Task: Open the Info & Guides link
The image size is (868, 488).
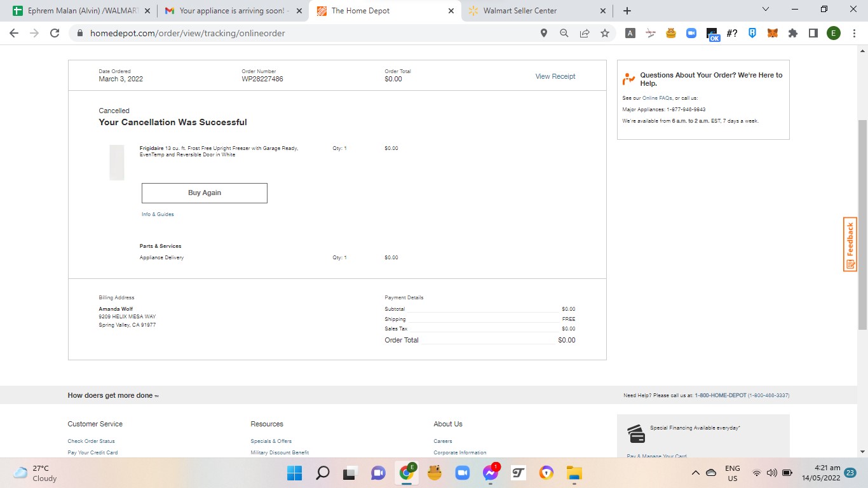Action: tap(158, 214)
